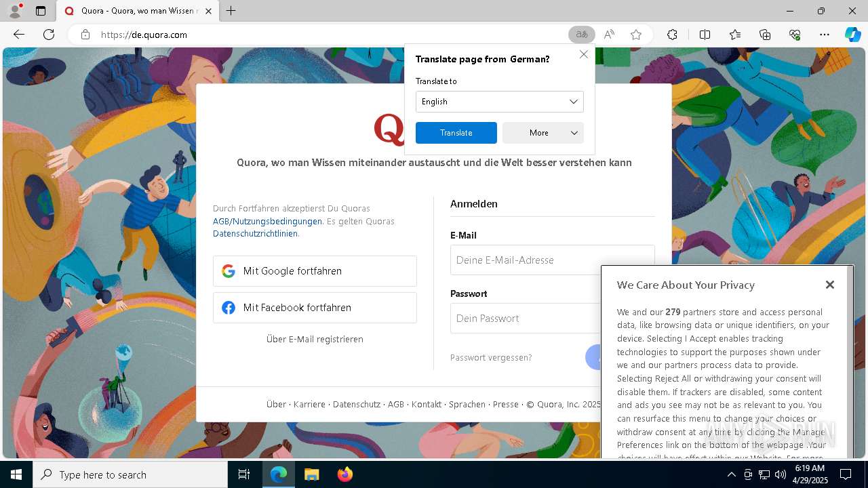The image size is (868, 488).
Task: View site information lock icon
Action: click(x=85, y=35)
